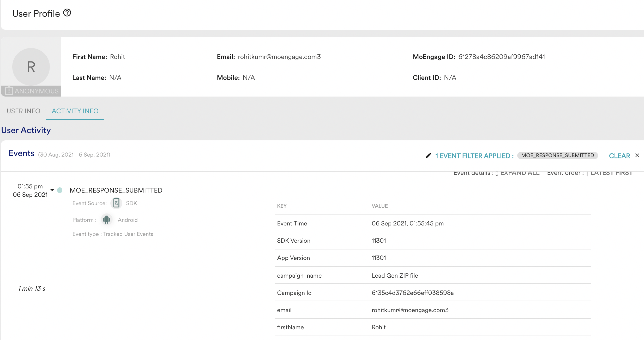Click the SDK event source icon
Screen dimensions: 644x340
coord(116,203)
